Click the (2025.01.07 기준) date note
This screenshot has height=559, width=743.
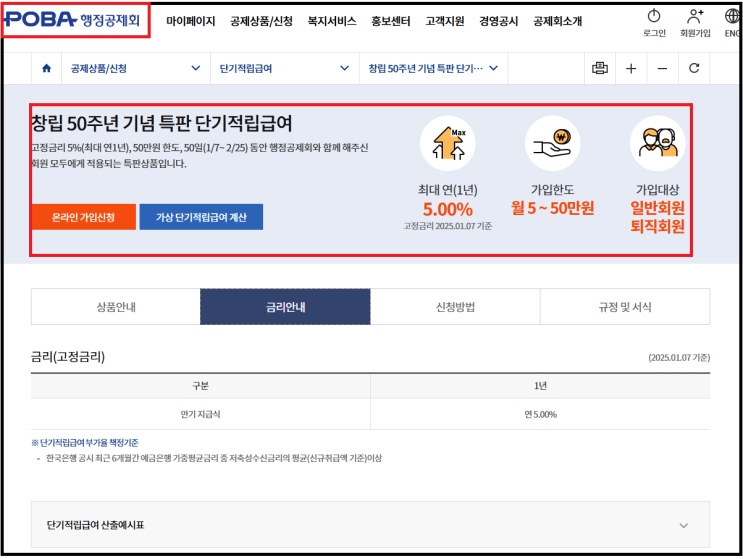tap(679, 358)
